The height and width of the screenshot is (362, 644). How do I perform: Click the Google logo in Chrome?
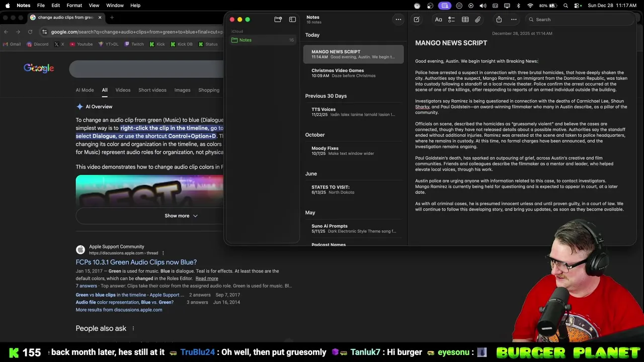(39, 68)
